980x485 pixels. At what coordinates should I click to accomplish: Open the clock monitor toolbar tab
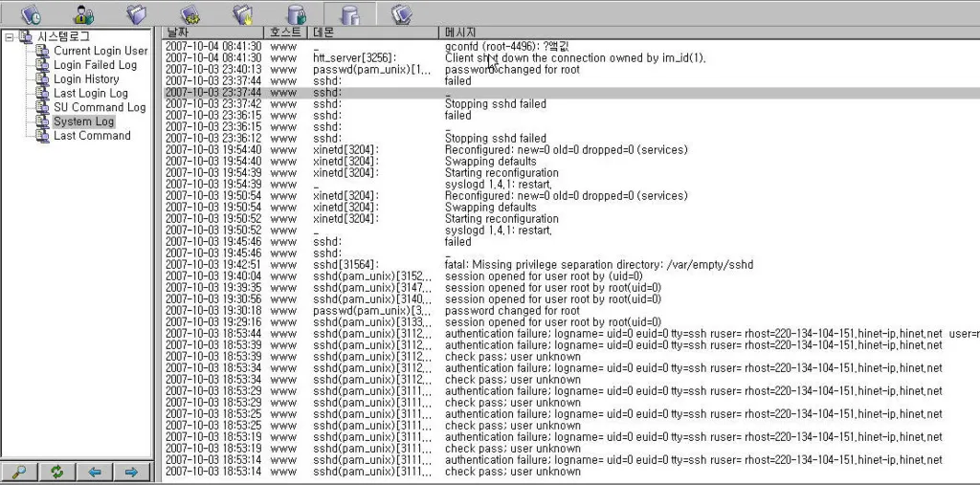[31, 13]
